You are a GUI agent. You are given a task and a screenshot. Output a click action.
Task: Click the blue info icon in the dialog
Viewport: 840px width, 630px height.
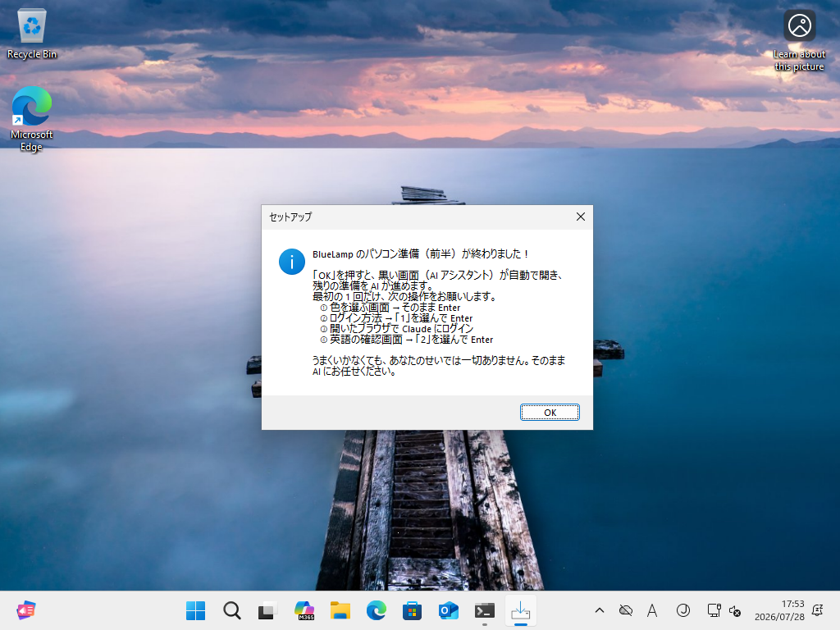(291, 262)
